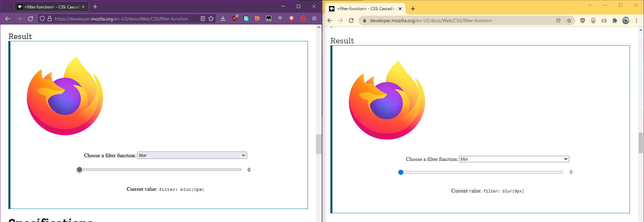Screen dimensions: 644x222
Task: Click the Chrome page vertical scrollbar thumb
Action: (641, 143)
